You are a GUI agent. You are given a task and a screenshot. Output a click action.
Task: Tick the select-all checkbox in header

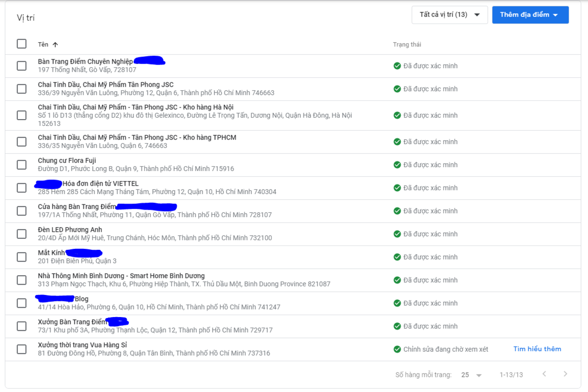[22, 44]
